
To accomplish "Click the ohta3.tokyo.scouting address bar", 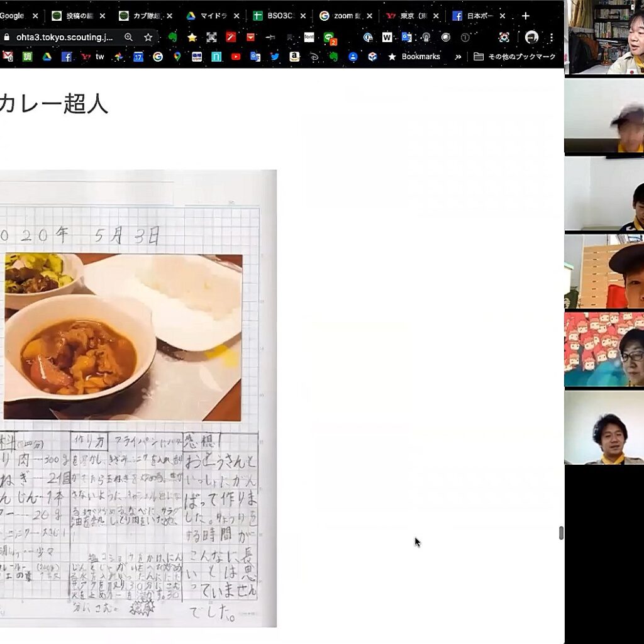I will tap(65, 37).
